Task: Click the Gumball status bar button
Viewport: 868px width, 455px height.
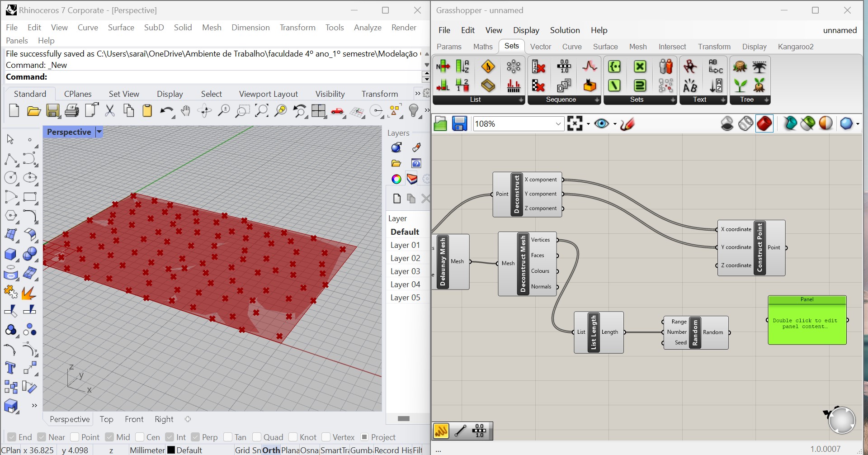Action: pyautogui.click(x=361, y=450)
